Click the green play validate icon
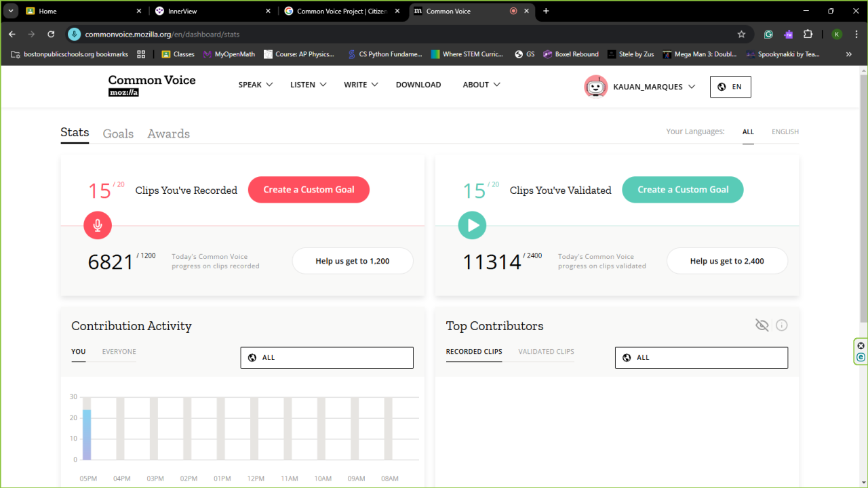 (x=472, y=225)
